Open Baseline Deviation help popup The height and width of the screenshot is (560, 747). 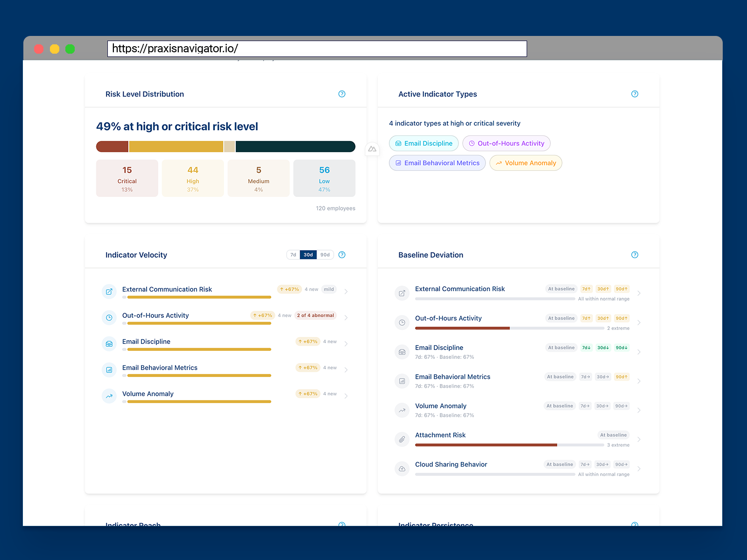(x=634, y=255)
